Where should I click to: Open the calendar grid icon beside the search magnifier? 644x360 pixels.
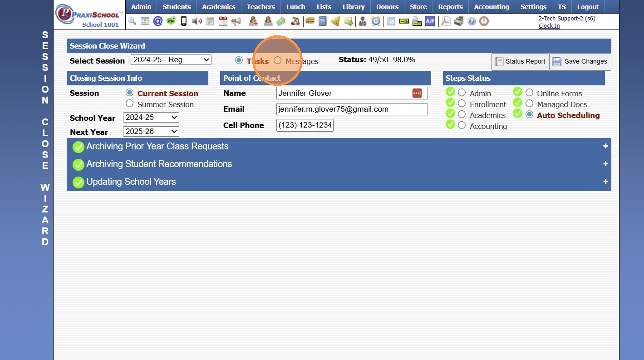(145, 21)
